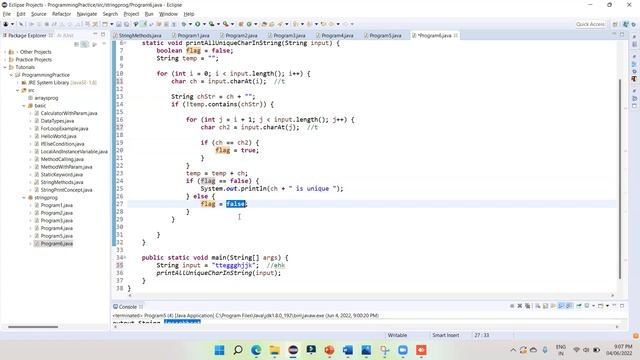Click the New Java Class toolbar icon
This screenshot has height=360, width=640.
coord(249,24)
